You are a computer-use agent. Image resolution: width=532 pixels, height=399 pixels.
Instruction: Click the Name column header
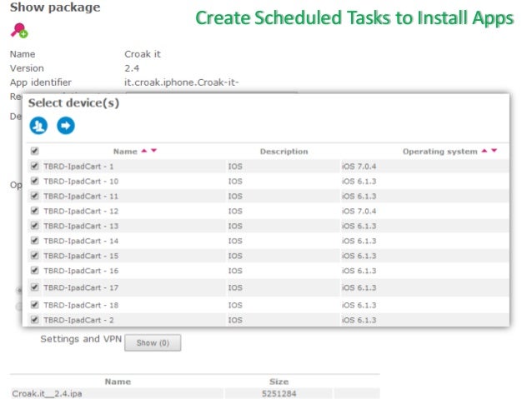[x=124, y=152]
